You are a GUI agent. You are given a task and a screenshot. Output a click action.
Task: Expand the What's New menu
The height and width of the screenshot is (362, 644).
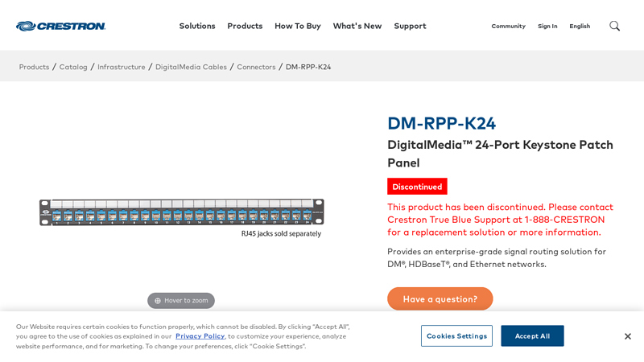(x=357, y=26)
